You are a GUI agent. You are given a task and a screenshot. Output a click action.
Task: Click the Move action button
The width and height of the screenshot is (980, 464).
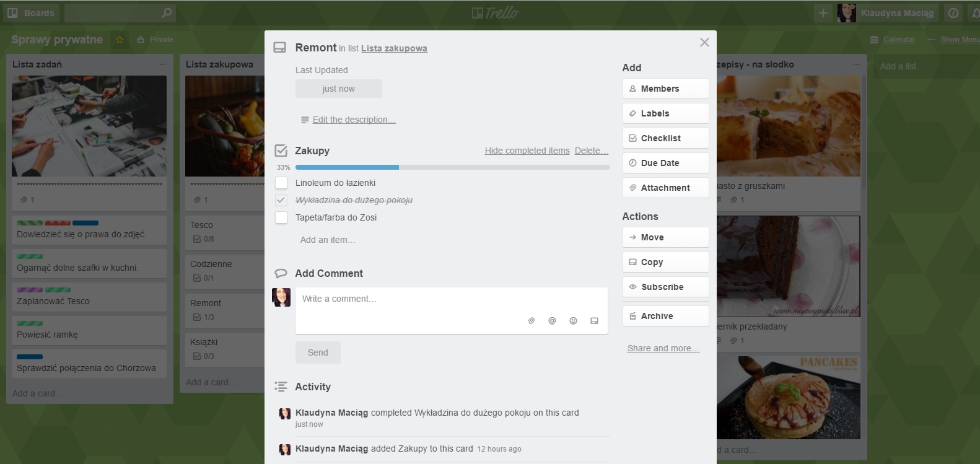665,237
